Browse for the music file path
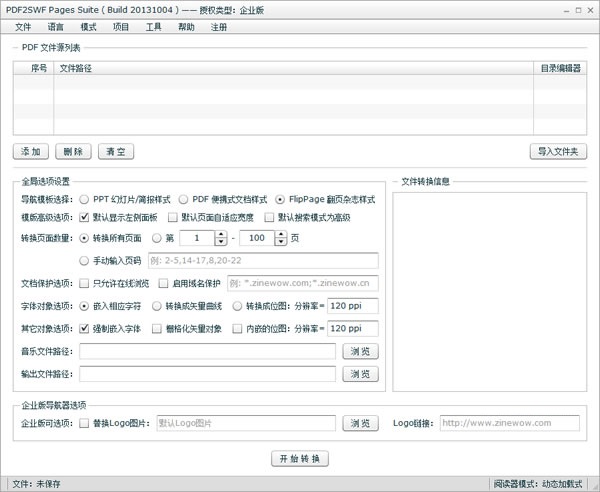Image resolution: width=600 pixels, height=492 pixels. [360, 351]
